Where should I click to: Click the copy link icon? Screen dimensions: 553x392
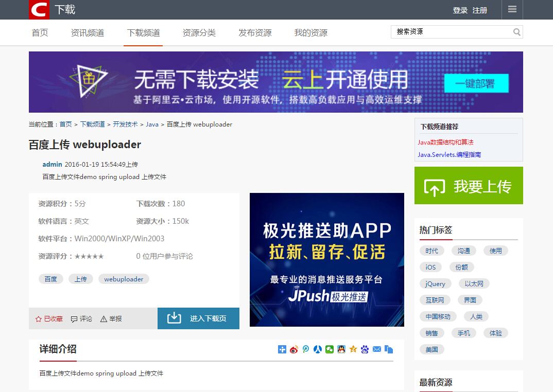point(389,349)
